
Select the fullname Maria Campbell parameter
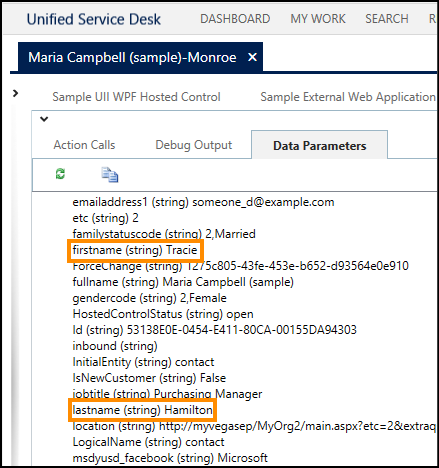tap(183, 282)
